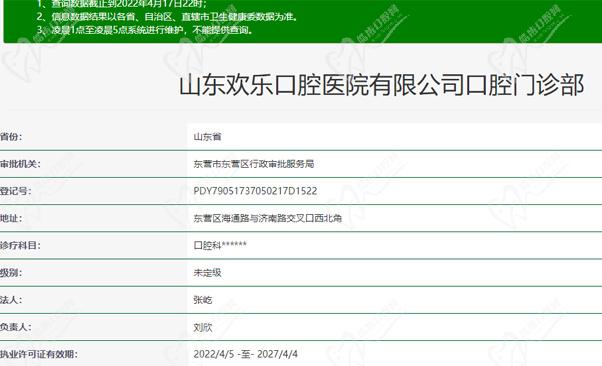
Task: Select the 法人 label
Action: tap(11, 300)
